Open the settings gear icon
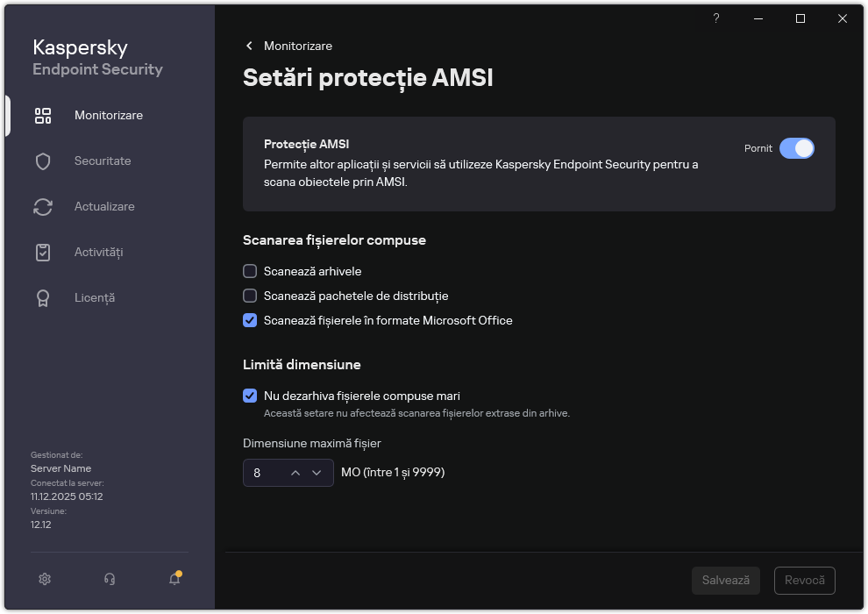This screenshot has height=614, width=868. (x=44, y=579)
